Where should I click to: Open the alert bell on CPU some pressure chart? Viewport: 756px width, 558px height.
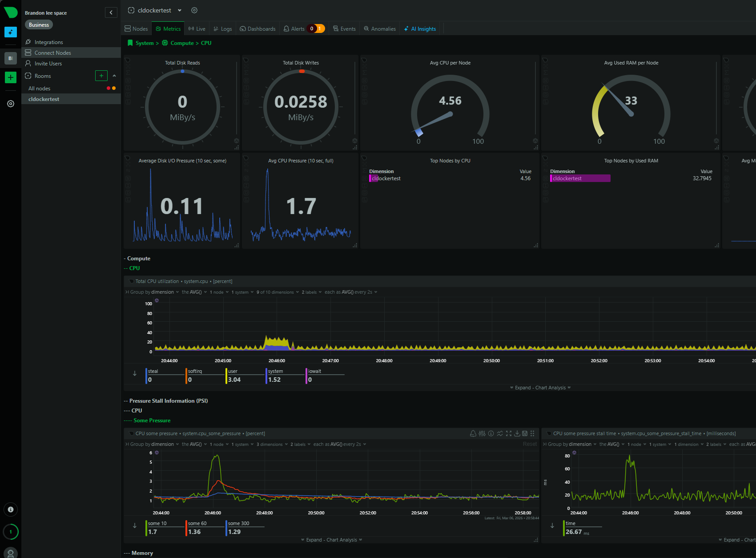pos(473,433)
